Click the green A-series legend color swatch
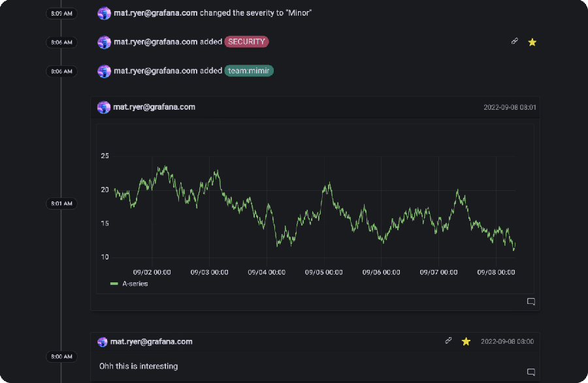The image size is (588, 383). (114, 284)
